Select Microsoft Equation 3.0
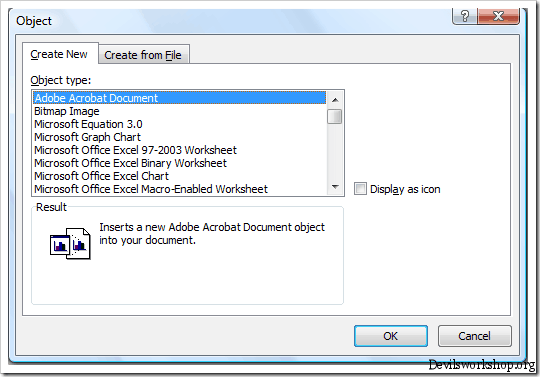This screenshot has height=377, width=540. (179, 124)
